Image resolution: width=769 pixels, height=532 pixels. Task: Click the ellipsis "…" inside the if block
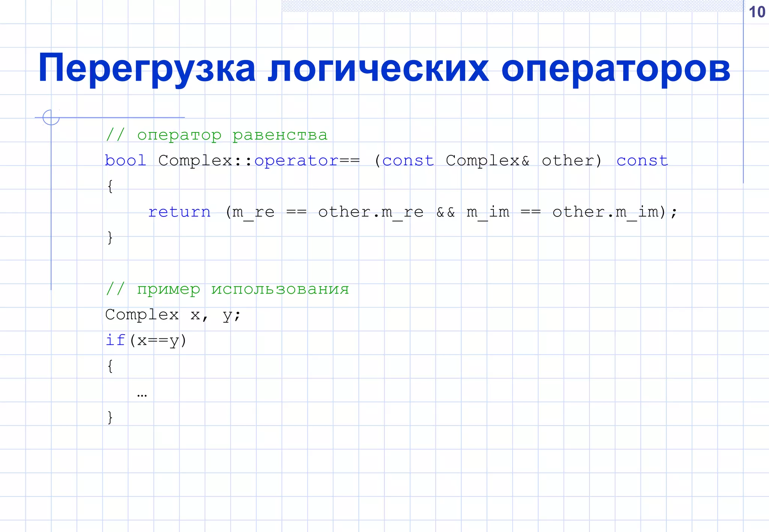(x=142, y=395)
